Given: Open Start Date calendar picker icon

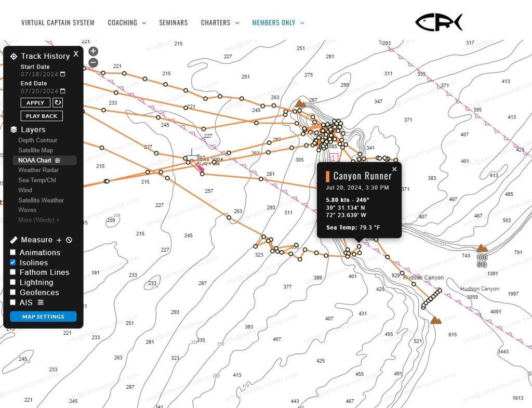Looking at the screenshot, I should (63, 74).
